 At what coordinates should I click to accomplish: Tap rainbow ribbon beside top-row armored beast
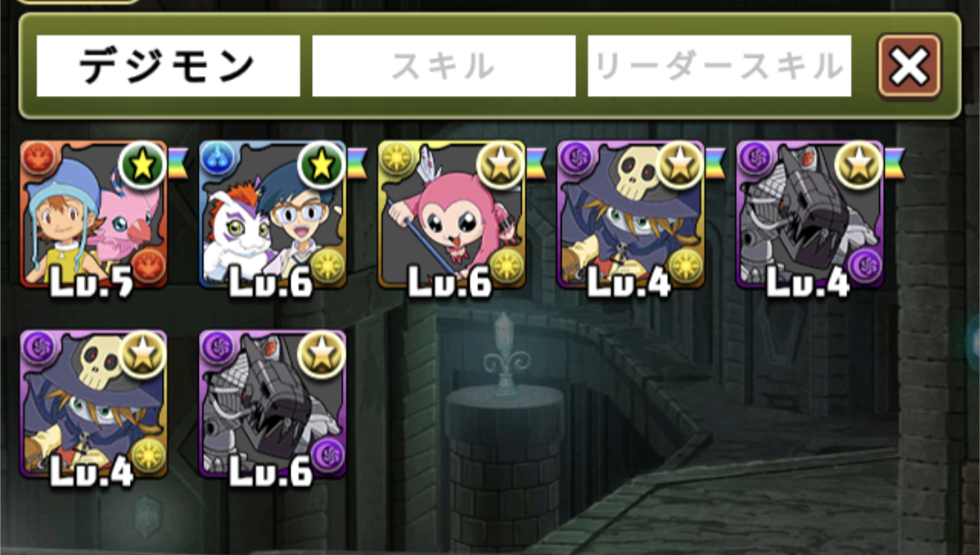coord(895,163)
